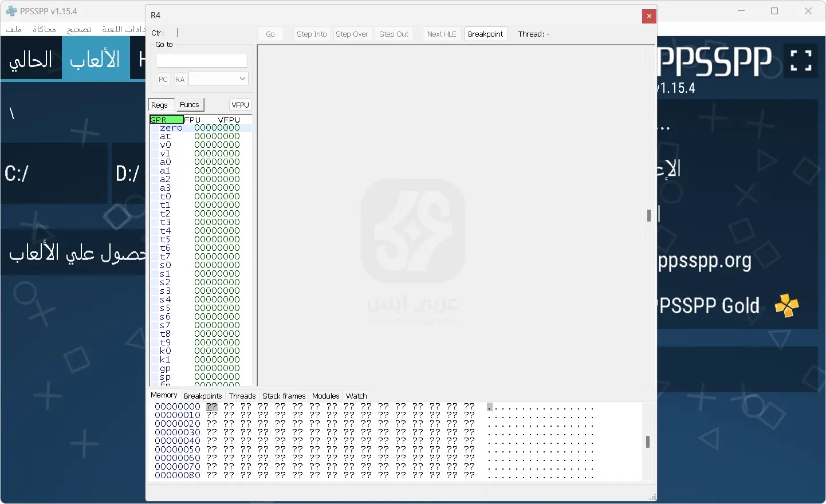Select the FPU register column header
This screenshot has width=826, height=504.
tap(192, 120)
